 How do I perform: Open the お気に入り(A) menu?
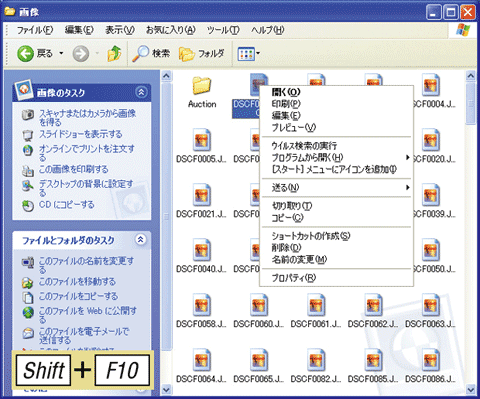pos(171,30)
